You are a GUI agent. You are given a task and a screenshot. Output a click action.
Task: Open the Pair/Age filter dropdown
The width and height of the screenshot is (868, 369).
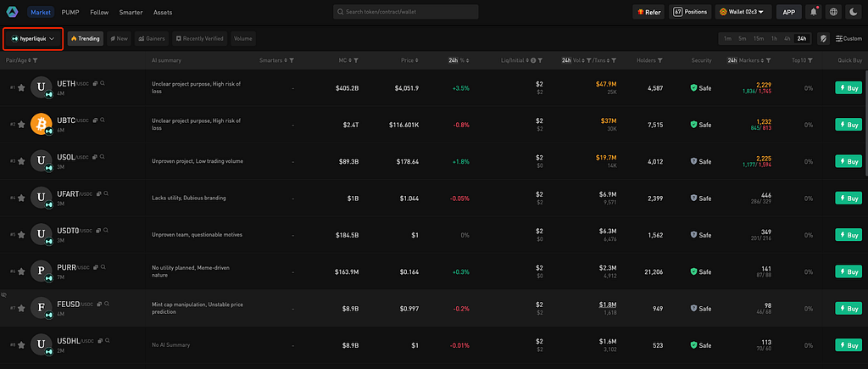pyautogui.click(x=36, y=60)
